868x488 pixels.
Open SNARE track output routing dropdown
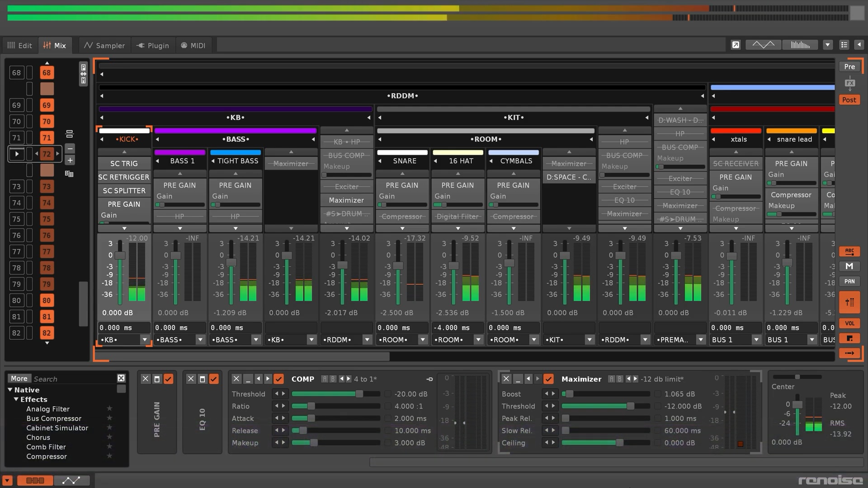coord(423,340)
